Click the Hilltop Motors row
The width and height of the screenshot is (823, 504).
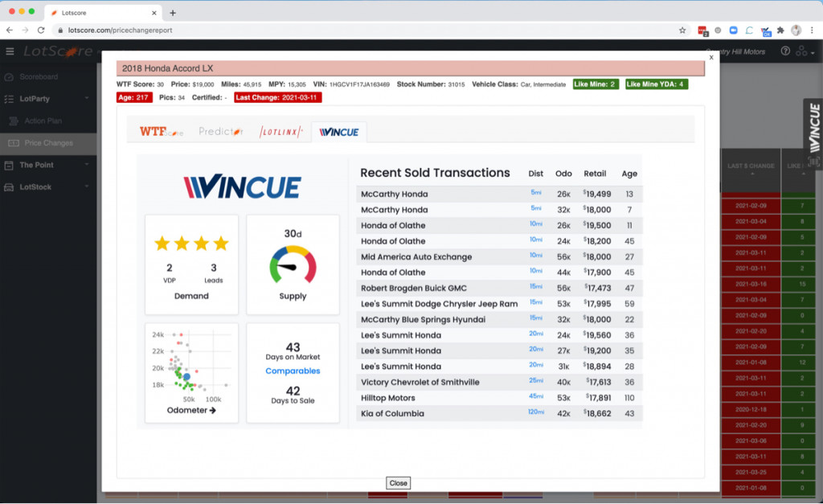coord(499,398)
